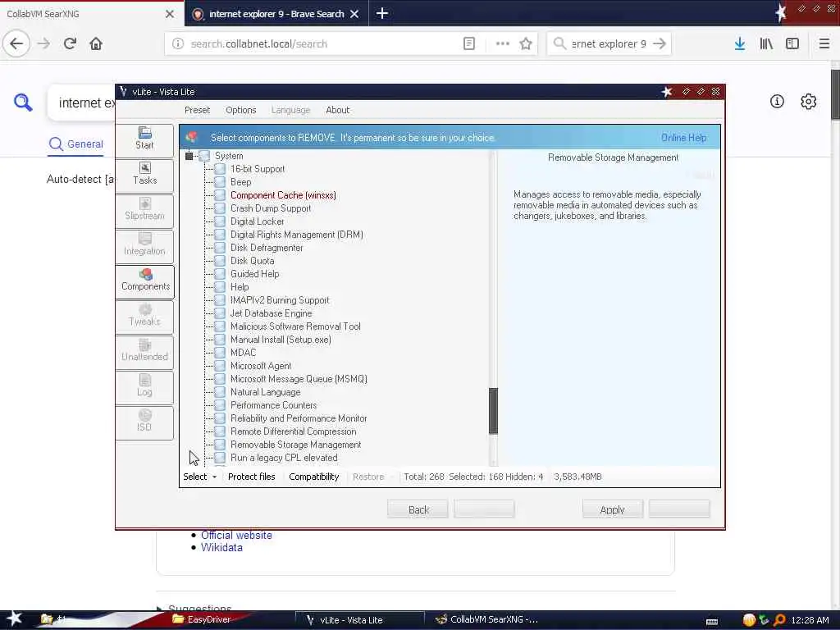Screen dimensions: 840x630
Task: Click the browser back arrow
Action: click(x=16, y=44)
